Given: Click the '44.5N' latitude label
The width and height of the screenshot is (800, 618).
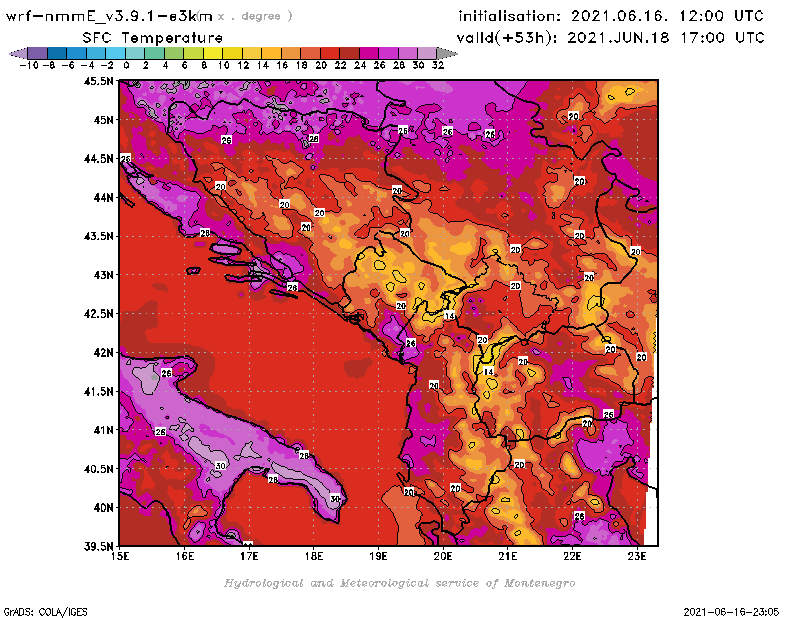Looking at the screenshot, I should pyautogui.click(x=97, y=159).
